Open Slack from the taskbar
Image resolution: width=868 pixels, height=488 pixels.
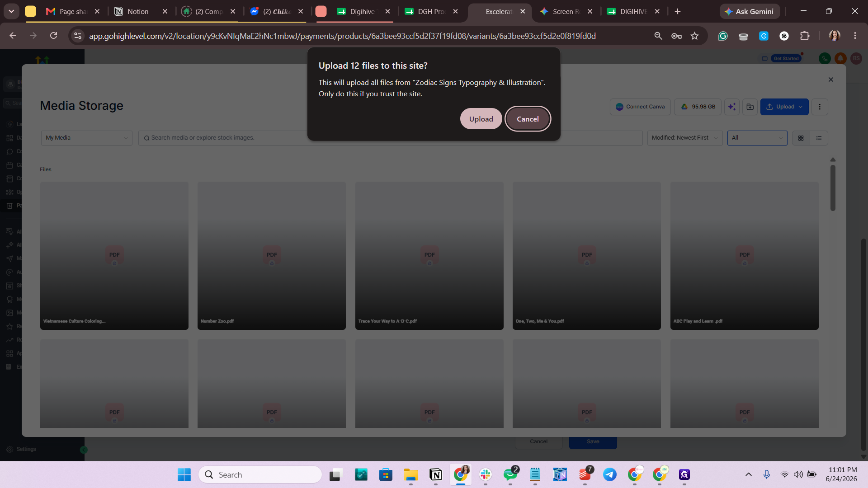486,474
